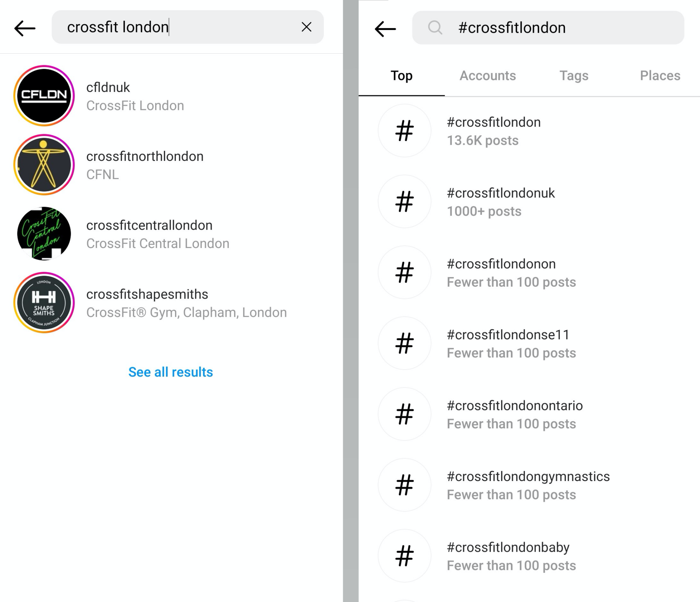Tap the hash icon beside #crossfitlondonse11

pos(404,343)
